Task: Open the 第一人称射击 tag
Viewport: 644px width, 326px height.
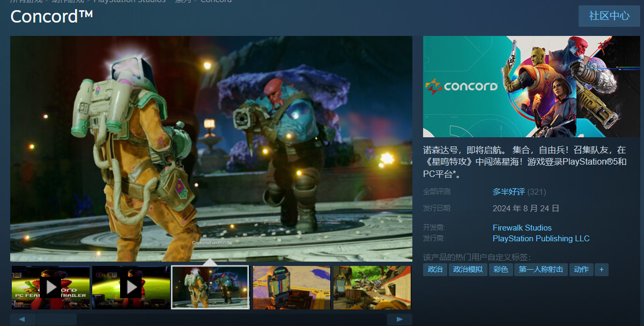Action: click(541, 270)
